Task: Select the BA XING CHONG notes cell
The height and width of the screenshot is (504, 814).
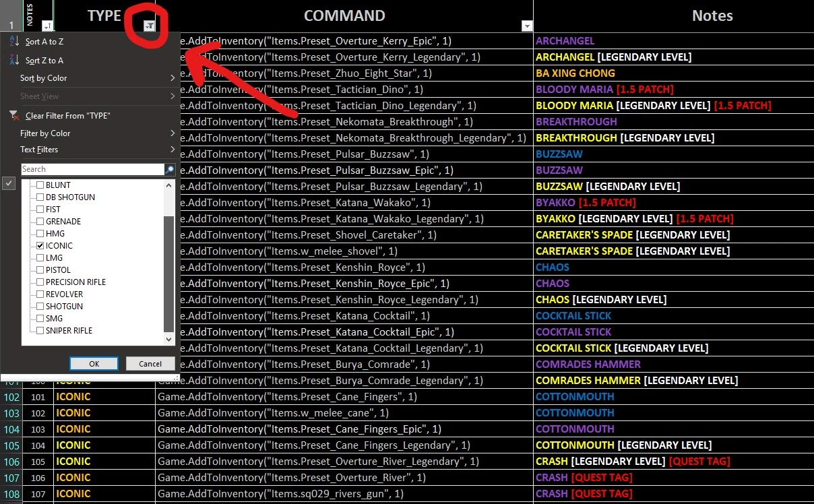Action: pos(673,73)
